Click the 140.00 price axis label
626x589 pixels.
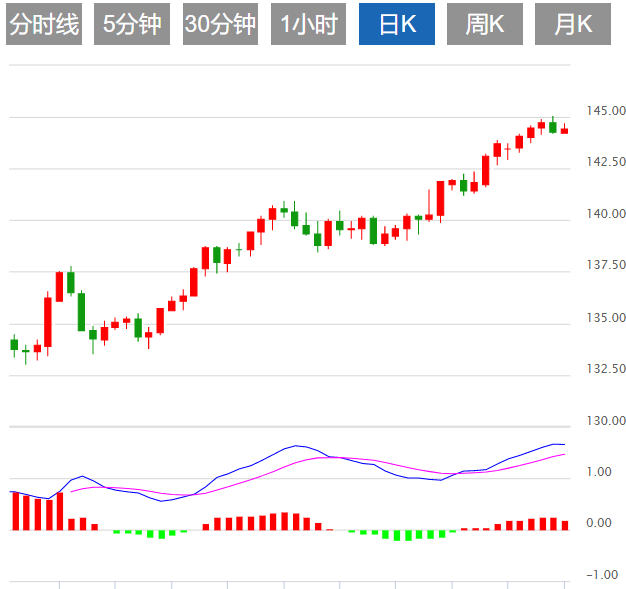coord(607,214)
